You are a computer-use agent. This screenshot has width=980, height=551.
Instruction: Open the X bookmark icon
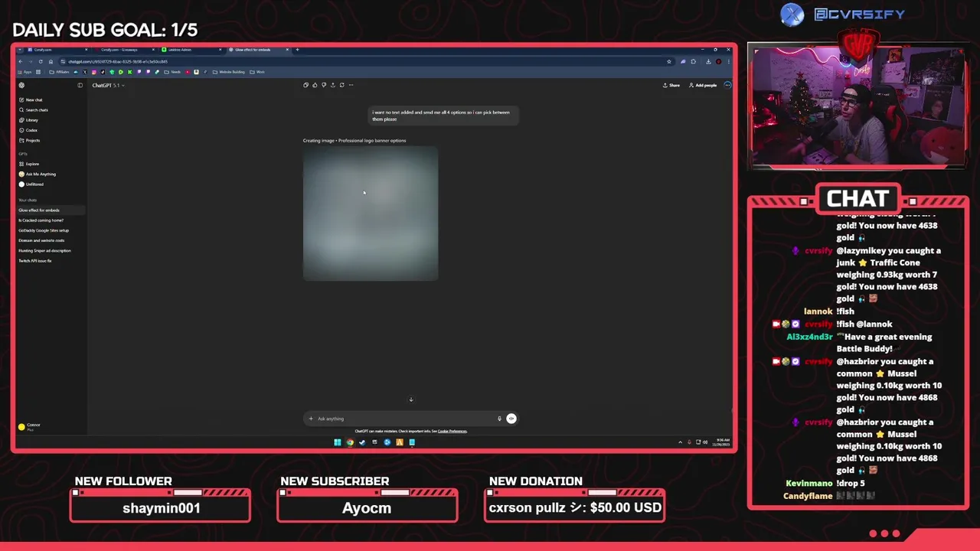84,72
